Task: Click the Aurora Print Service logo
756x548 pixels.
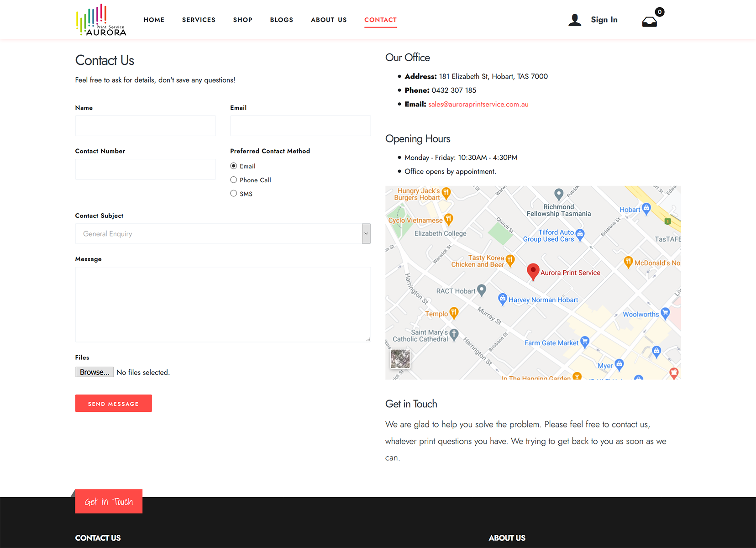Action: (x=101, y=20)
